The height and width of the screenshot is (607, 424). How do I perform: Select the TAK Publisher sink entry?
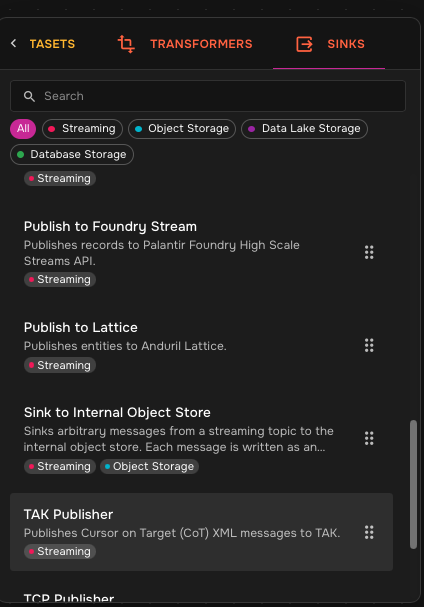click(201, 532)
